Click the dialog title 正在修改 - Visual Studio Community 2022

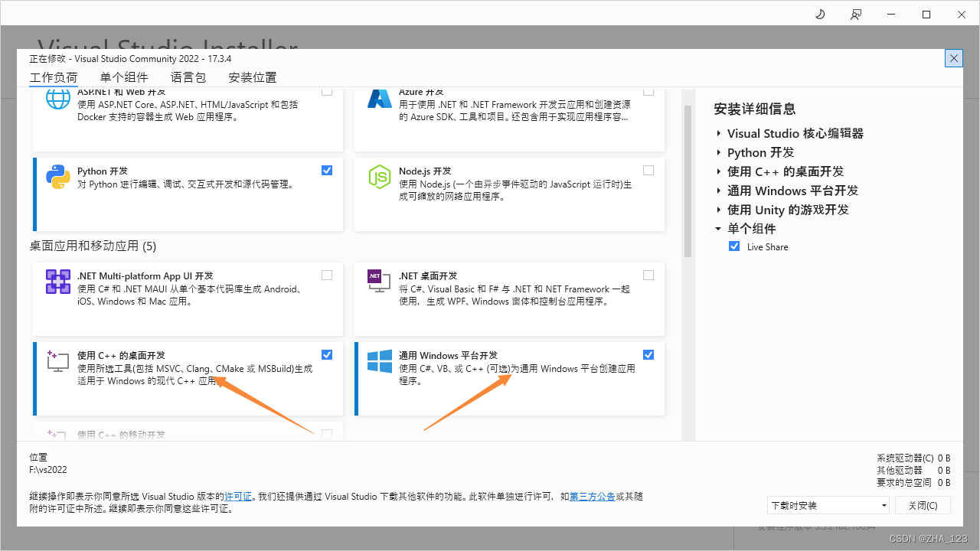(x=130, y=59)
